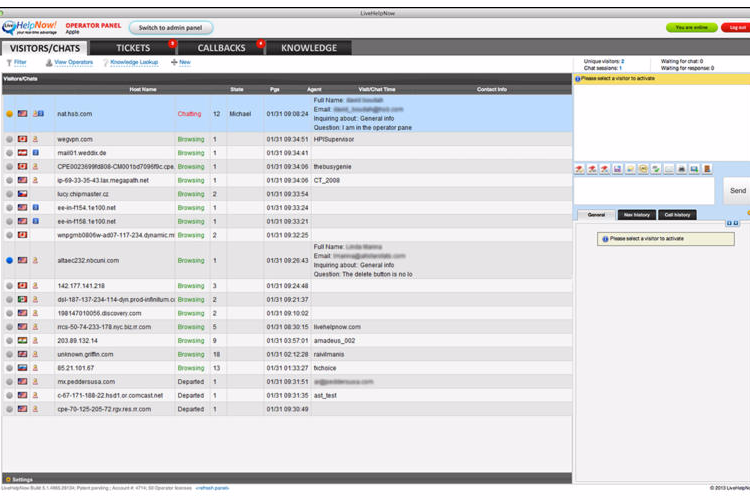Click the red badge on CALLBACKS tab

[260, 44]
